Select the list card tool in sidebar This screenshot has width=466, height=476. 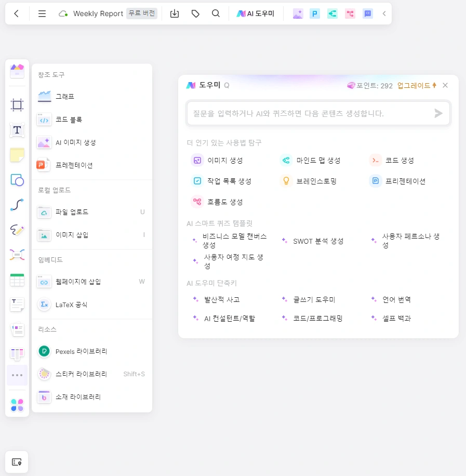(x=17, y=329)
